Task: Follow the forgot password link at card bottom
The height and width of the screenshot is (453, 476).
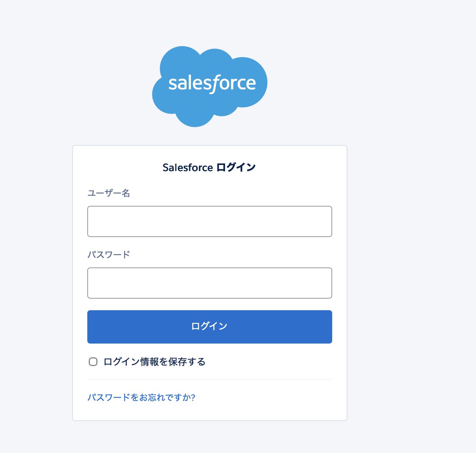Action: click(x=141, y=398)
